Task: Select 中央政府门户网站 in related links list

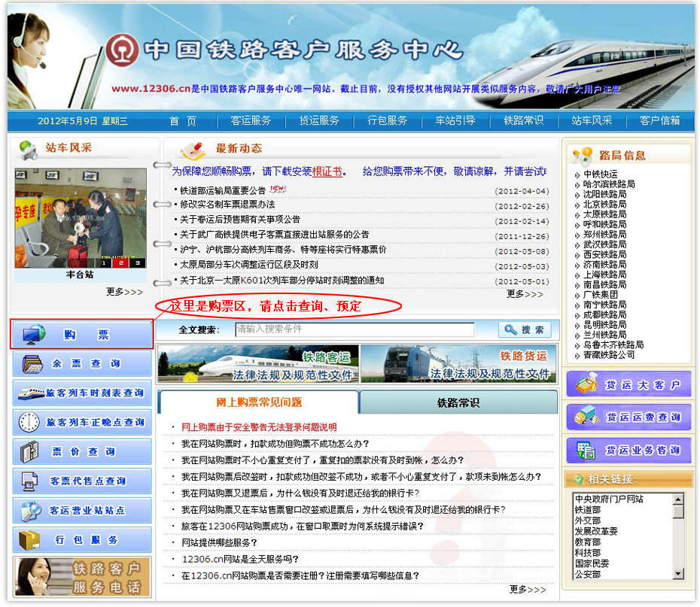Action: (x=609, y=499)
